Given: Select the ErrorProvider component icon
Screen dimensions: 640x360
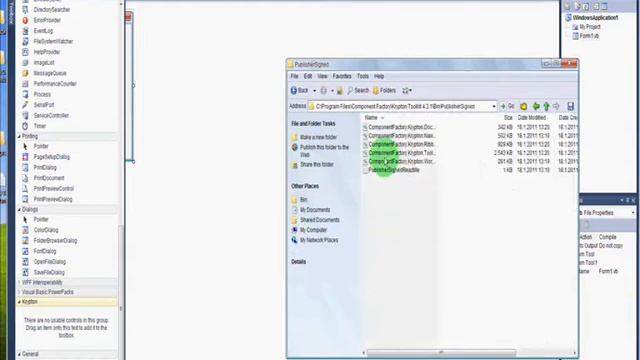Looking at the screenshot, I should click(25, 20).
